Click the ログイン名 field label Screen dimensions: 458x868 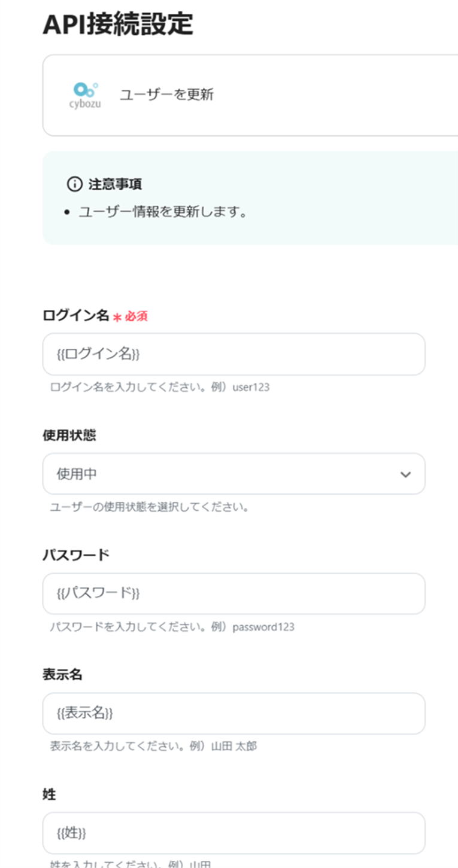pyautogui.click(x=75, y=316)
